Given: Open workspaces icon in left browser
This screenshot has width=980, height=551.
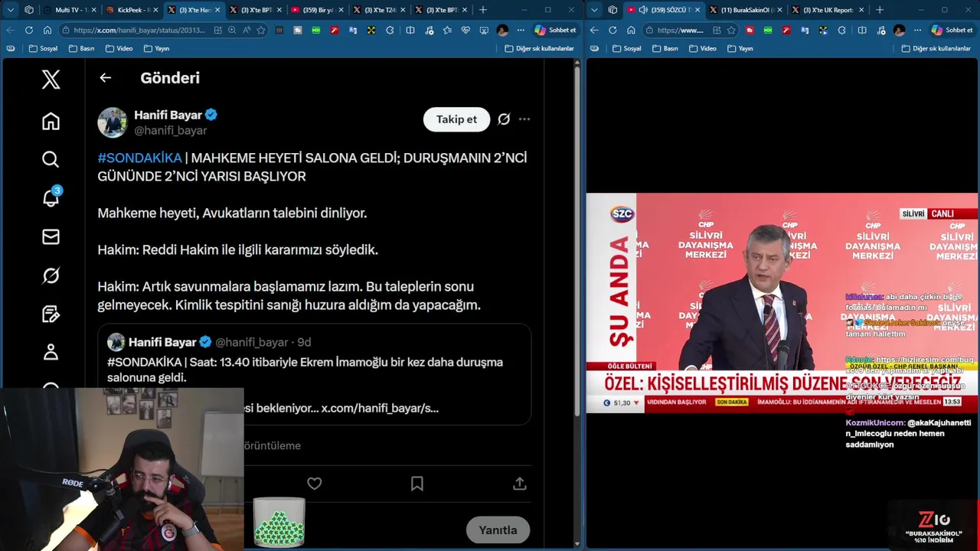Looking at the screenshot, I should tap(29, 10).
